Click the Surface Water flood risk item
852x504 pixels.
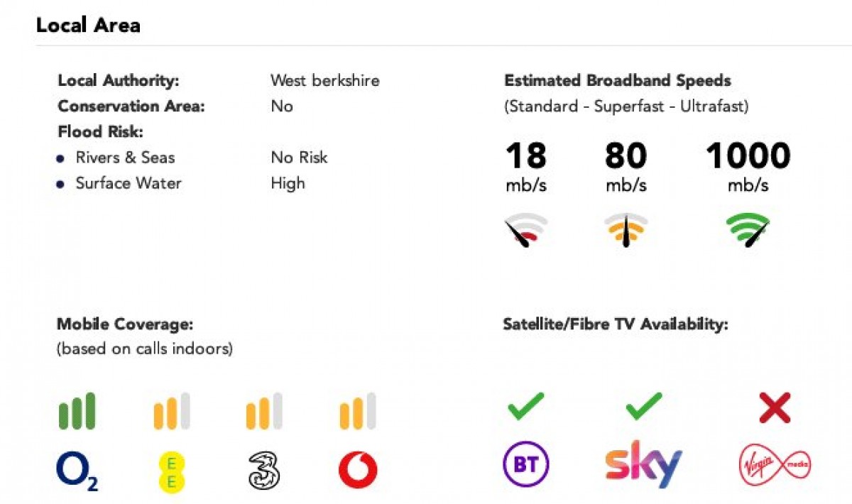click(x=129, y=183)
